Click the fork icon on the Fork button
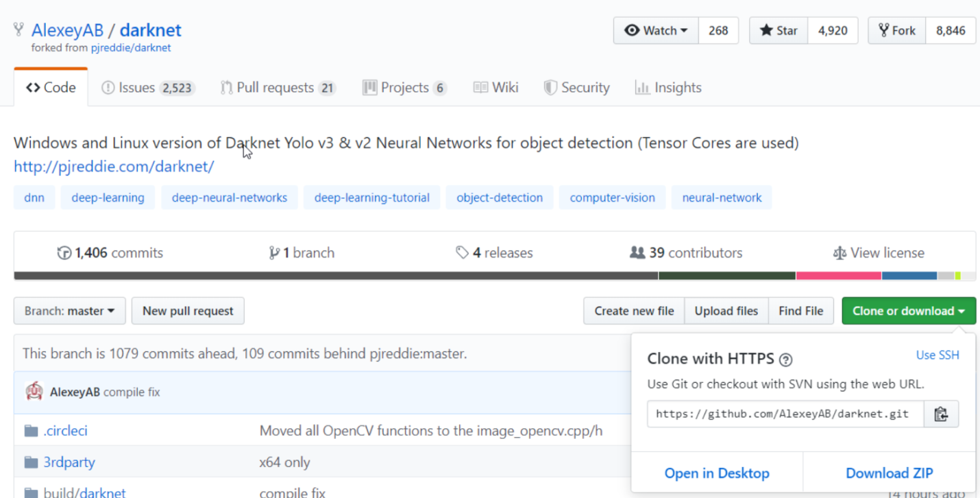 pos(883,31)
